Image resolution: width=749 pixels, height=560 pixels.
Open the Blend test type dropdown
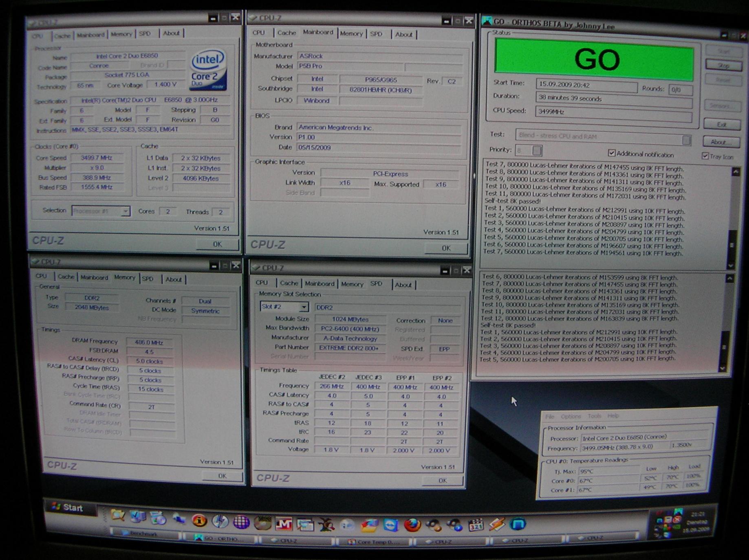603,137
